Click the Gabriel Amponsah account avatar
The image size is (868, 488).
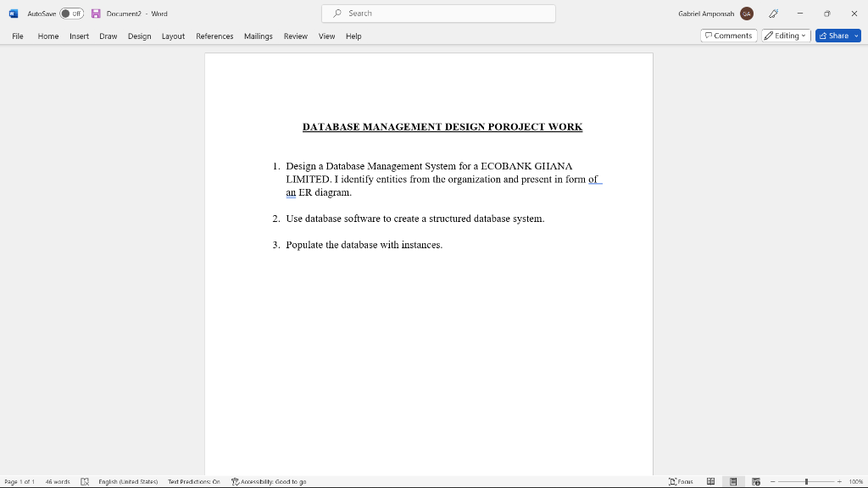pyautogui.click(x=747, y=13)
